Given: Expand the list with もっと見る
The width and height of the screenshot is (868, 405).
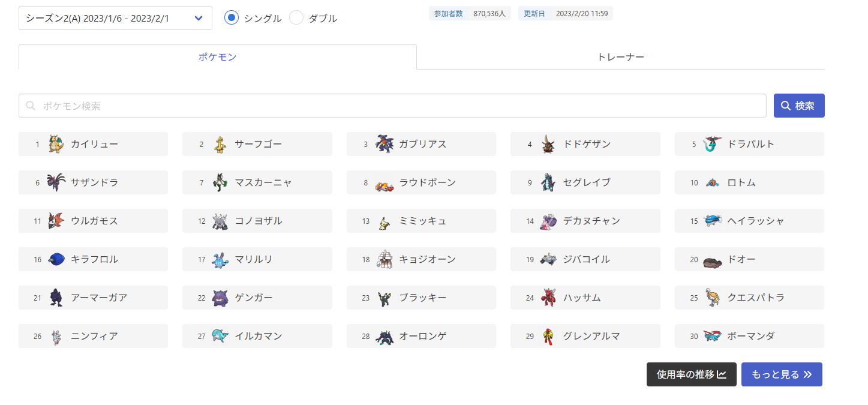Looking at the screenshot, I should tap(782, 374).
